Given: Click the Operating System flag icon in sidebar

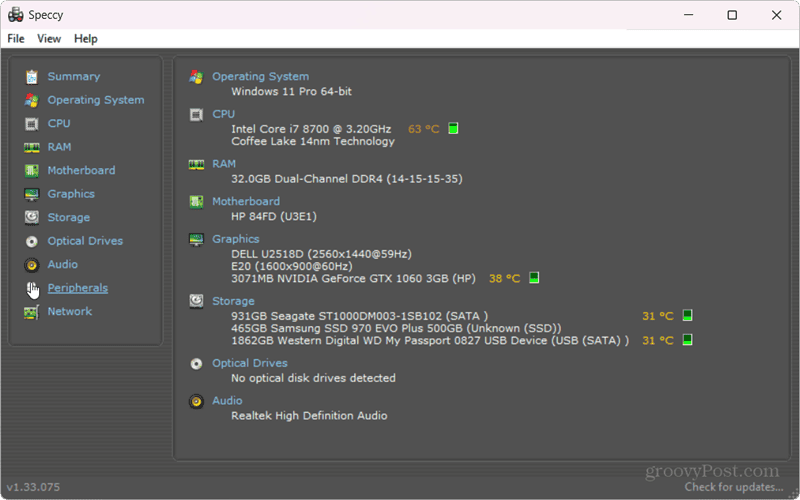Looking at the screenshot, I should click(32, 100).
